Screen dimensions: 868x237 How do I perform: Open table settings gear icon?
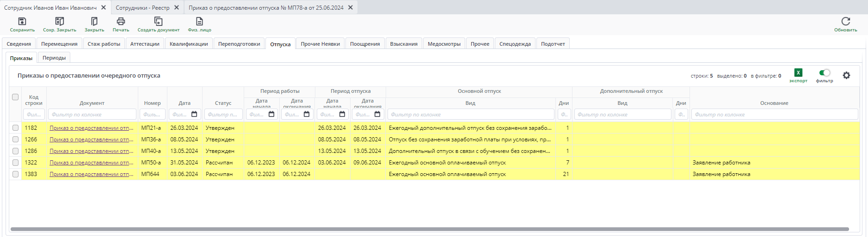pos(846,75)
